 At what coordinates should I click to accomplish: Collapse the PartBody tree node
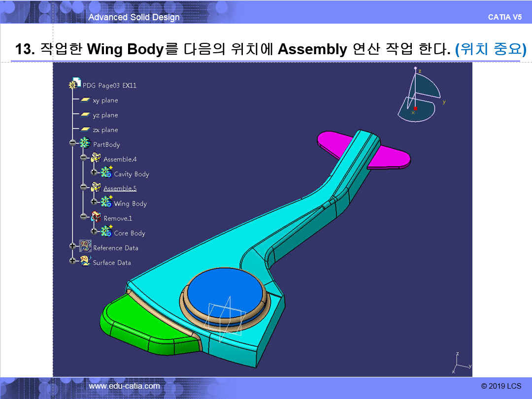pyautogui.click(x=73, y=143)
